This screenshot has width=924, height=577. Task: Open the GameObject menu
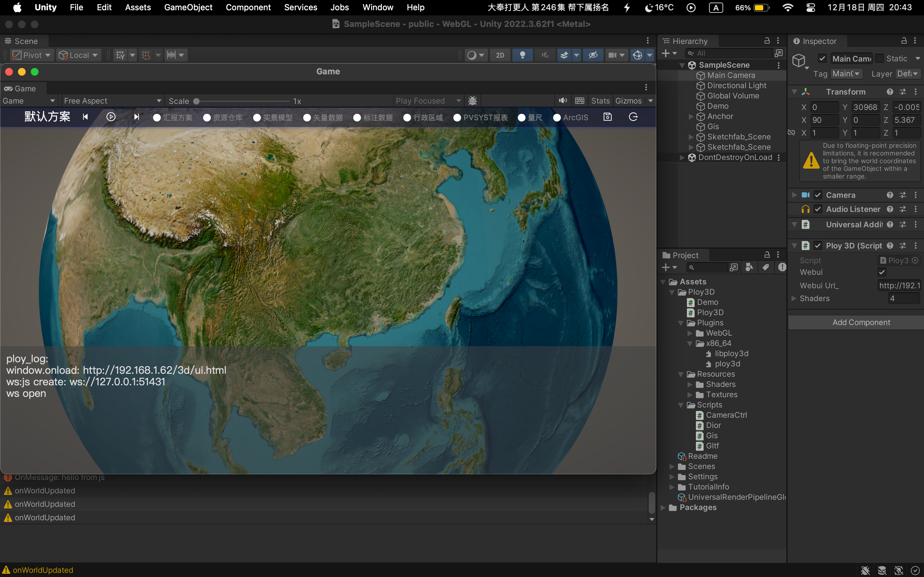point(188,7)
